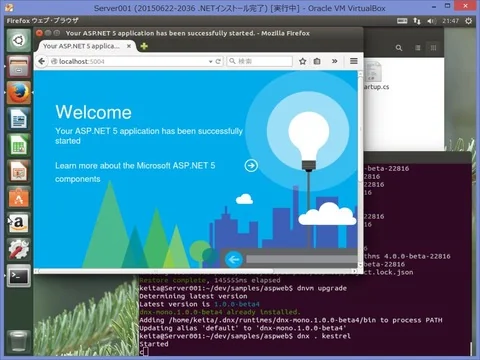Minimize the Firefox window with Unity button
Screen dimensions: 480x360
coord(48,33)
